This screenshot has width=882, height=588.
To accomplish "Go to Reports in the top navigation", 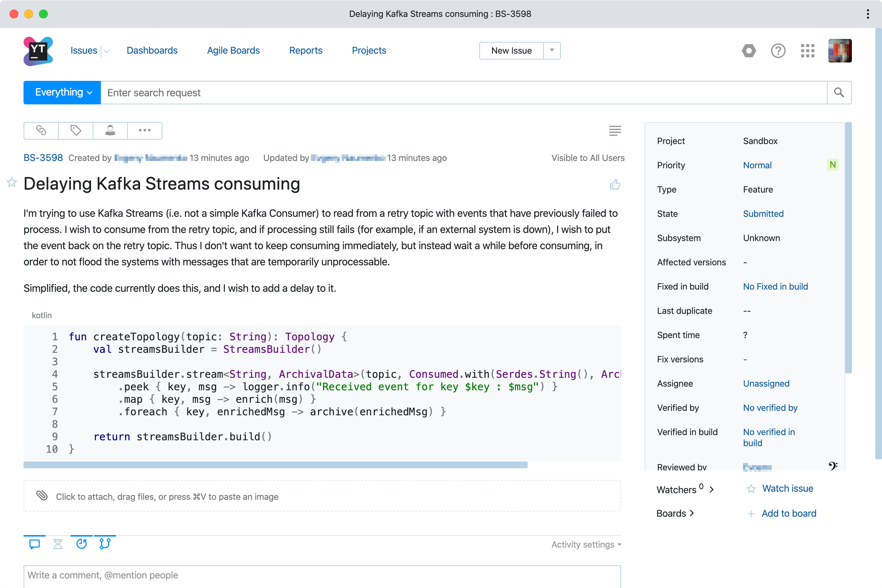I will tap(306, 51).
